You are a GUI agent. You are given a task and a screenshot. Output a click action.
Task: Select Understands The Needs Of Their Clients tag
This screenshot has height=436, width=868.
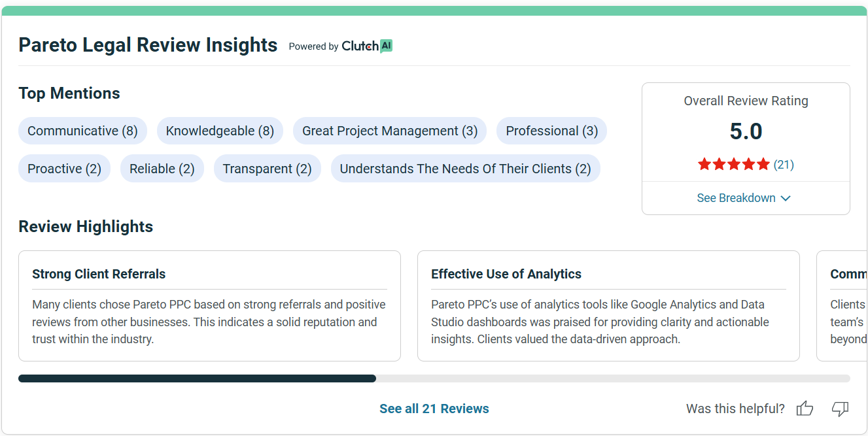pos(465,169)
